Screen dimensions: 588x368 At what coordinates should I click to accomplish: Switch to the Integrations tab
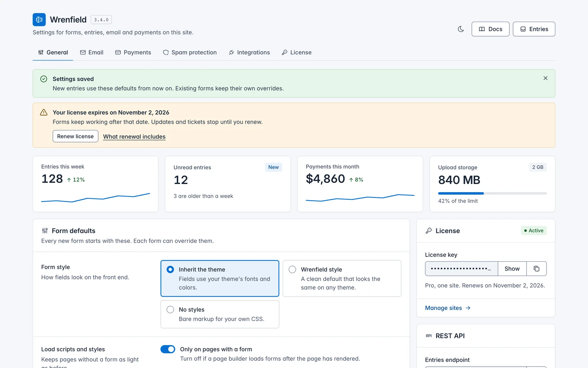249,52
